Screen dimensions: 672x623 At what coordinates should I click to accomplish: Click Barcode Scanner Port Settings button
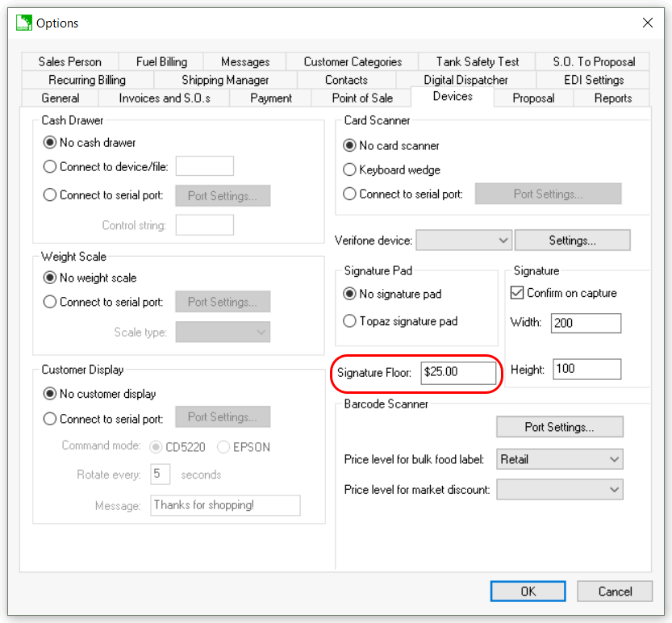(x=559, y=427)
